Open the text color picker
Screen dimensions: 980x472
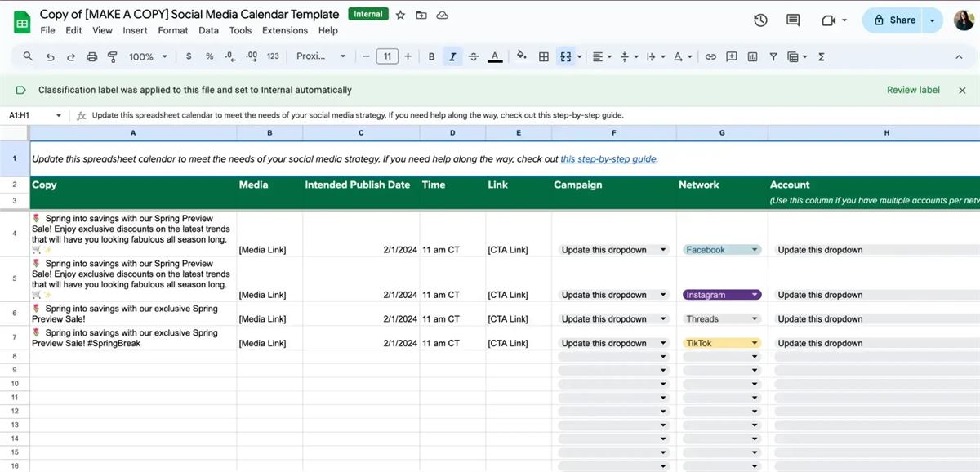[494, 57]
